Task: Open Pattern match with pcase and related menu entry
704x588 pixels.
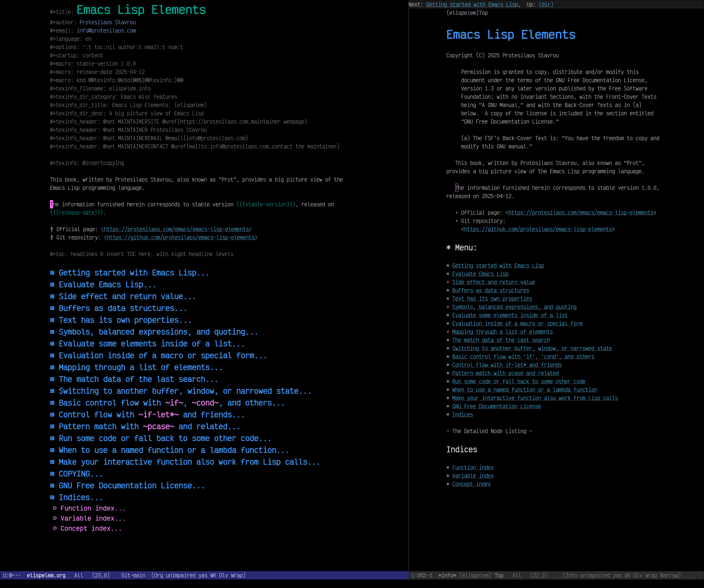Action: 505,373
